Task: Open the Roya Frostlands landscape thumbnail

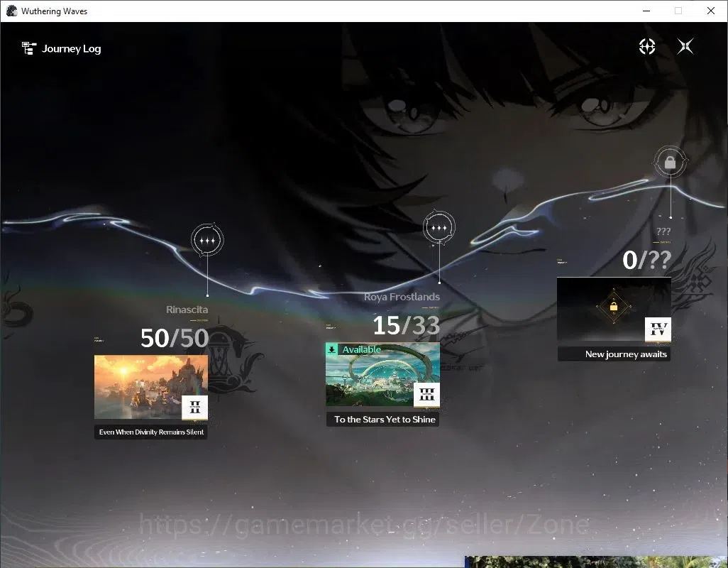Action: pyautogui.click(x=382, y=374)
